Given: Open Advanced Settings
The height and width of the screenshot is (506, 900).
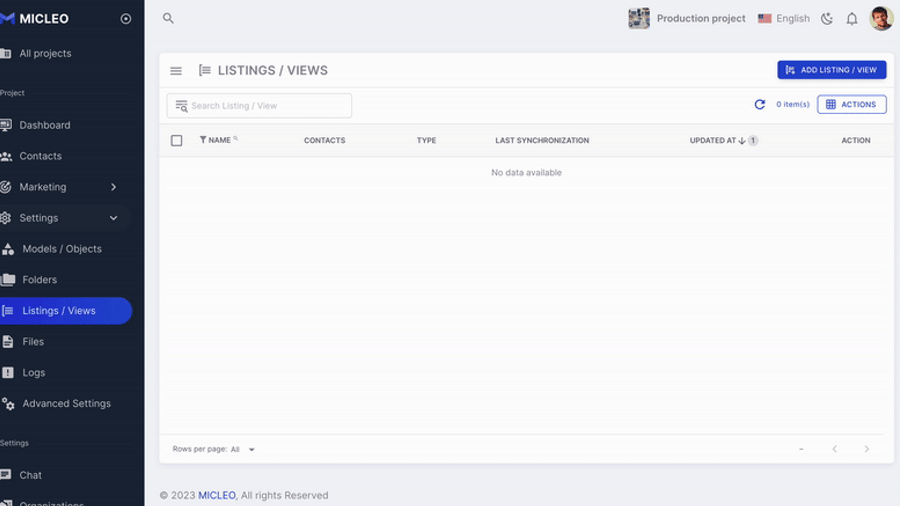Looking at the screenshot, I should click(67, 404).
